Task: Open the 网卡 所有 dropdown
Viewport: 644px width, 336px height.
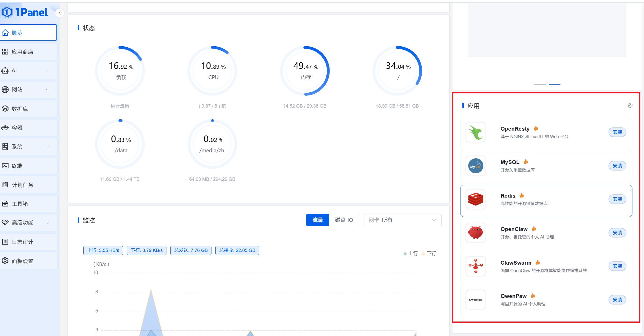Action: [403, 220]
